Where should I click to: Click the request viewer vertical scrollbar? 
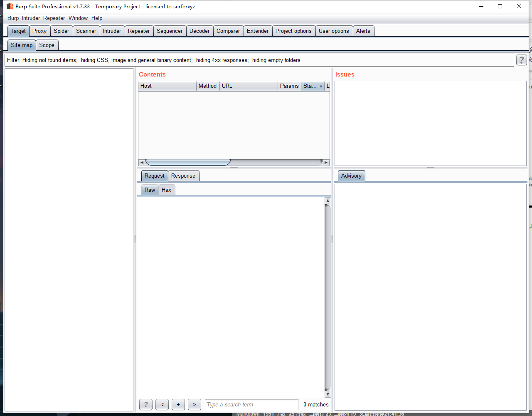(x=328, y=297)
